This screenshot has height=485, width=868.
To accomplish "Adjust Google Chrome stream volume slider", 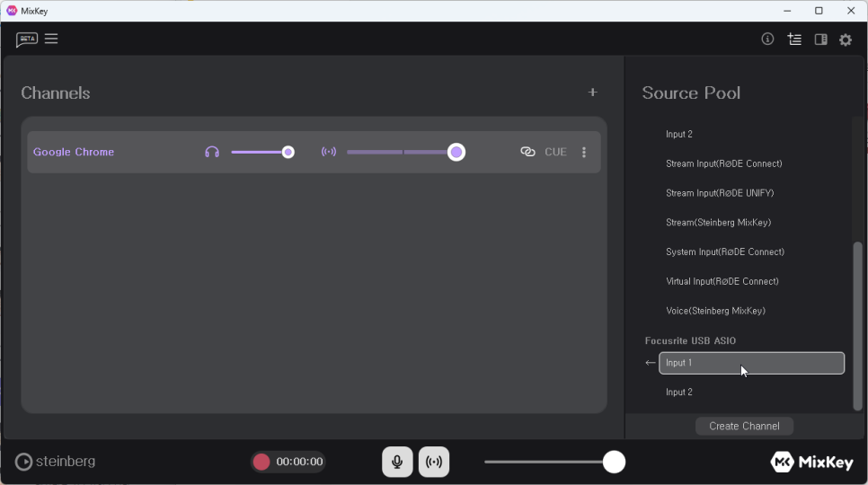I will coord(406,152).
